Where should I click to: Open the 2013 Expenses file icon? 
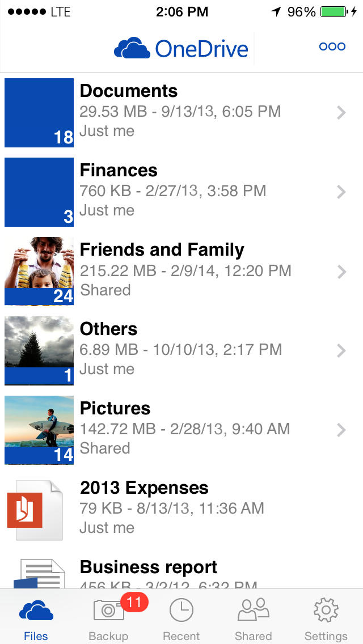tap(35, 510)
